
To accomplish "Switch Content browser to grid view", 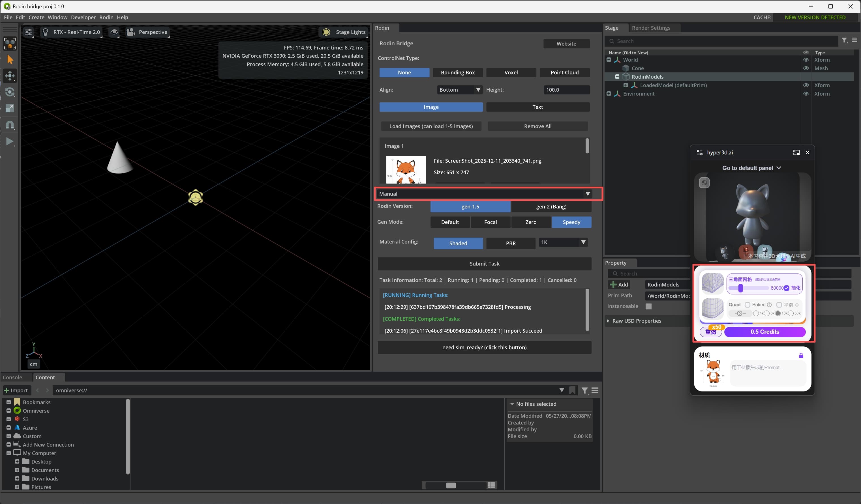I will pos(491,485).
